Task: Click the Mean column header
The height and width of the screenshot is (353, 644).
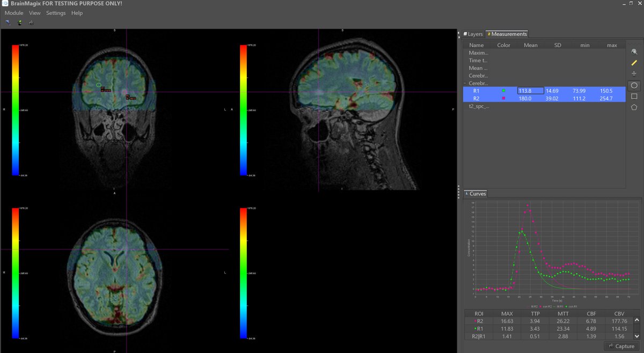Action: [531, 45]
